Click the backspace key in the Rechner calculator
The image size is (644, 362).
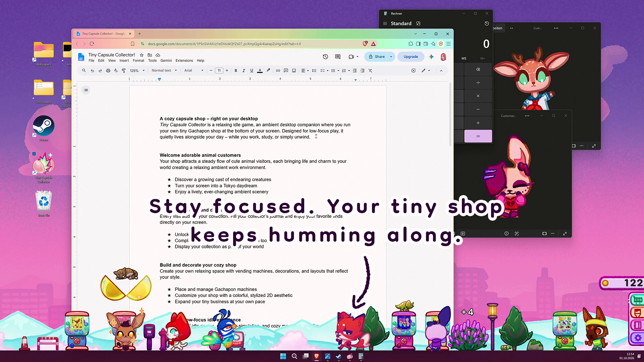(478, 69)
